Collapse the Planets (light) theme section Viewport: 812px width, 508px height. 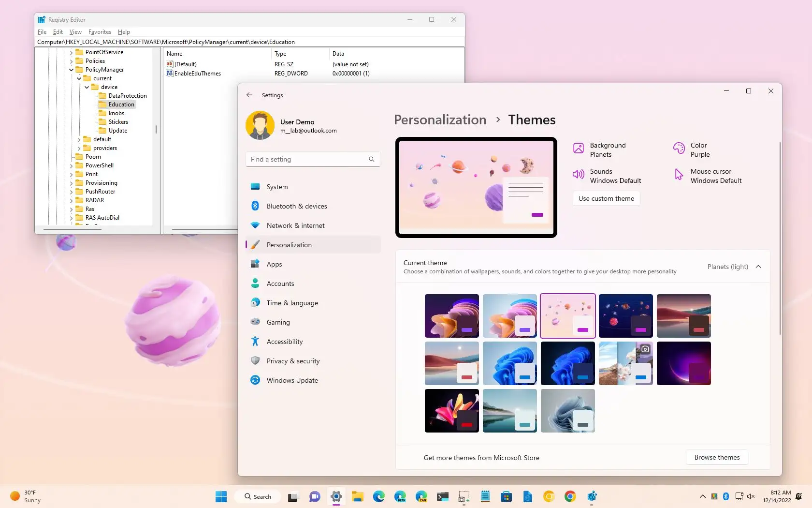point(758,267)
